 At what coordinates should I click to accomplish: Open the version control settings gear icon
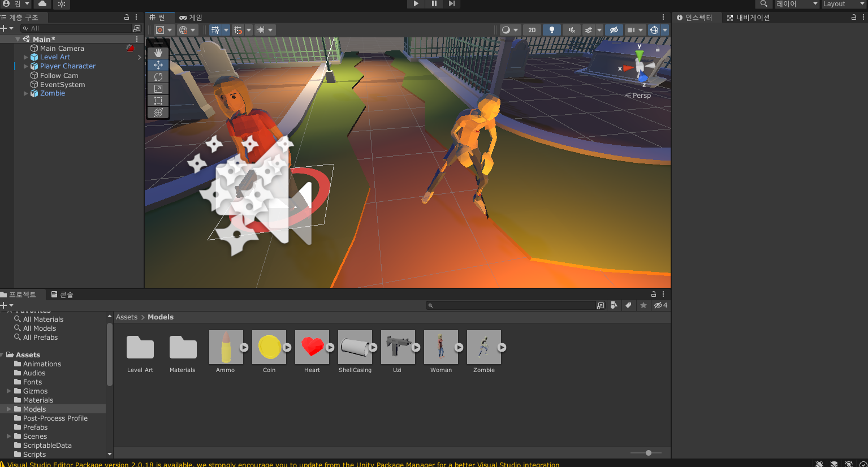tap(62, 4)
